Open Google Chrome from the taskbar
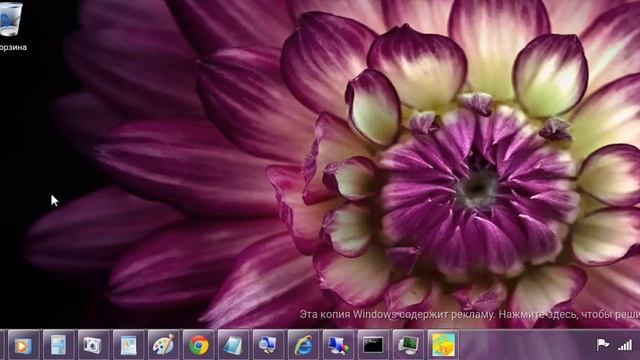640x360 pixels. 198,345
